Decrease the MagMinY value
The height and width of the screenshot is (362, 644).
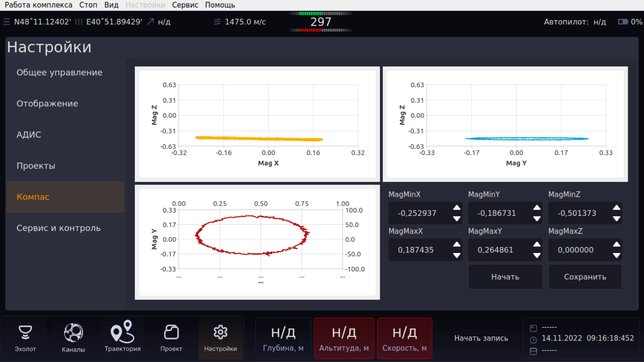537,219
